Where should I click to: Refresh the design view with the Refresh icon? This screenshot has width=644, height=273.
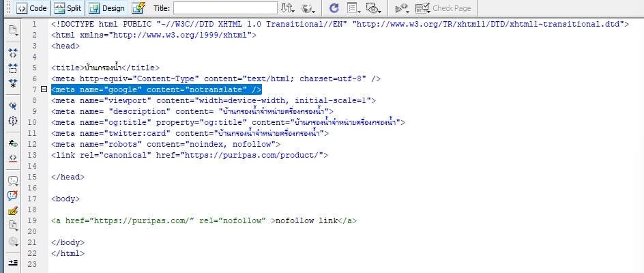click(334, 8)
